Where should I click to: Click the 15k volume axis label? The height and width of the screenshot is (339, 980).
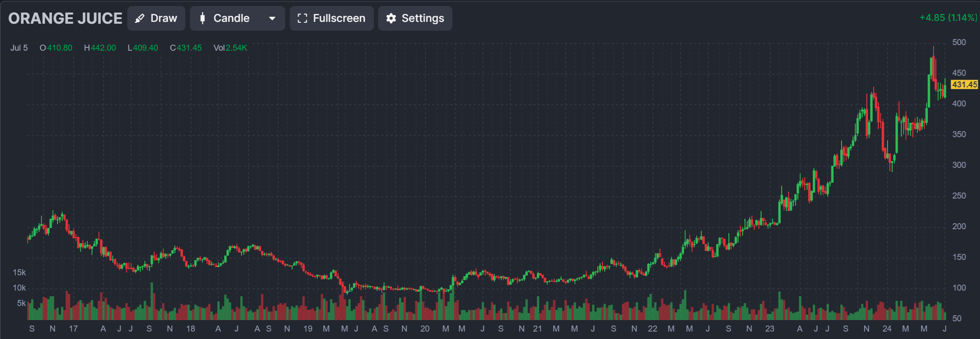[x=19, y=273]
